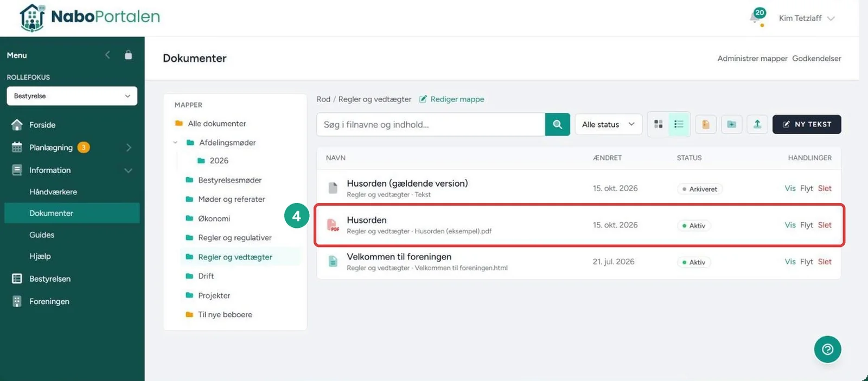Go to Forside in the sidebar

pos(42,125)
